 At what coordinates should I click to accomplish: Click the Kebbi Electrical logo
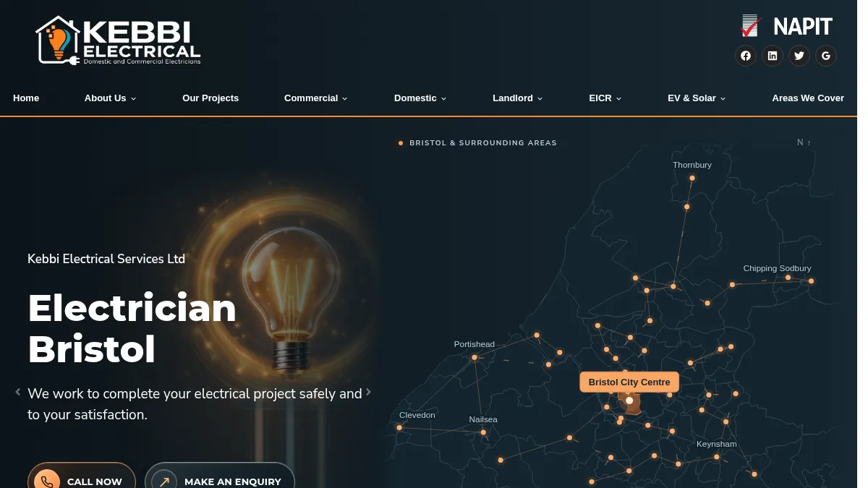[x=119, y=41]
